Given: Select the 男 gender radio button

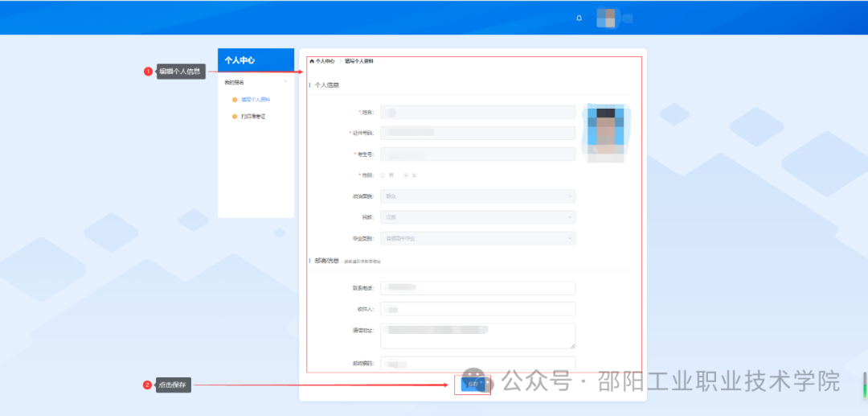Looking at the screenshot, I should point(383,175).
